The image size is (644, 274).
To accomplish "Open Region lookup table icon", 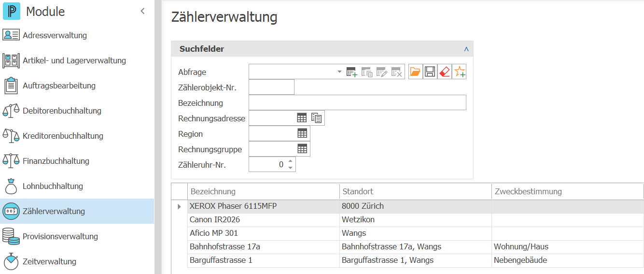I will (302, 133).
